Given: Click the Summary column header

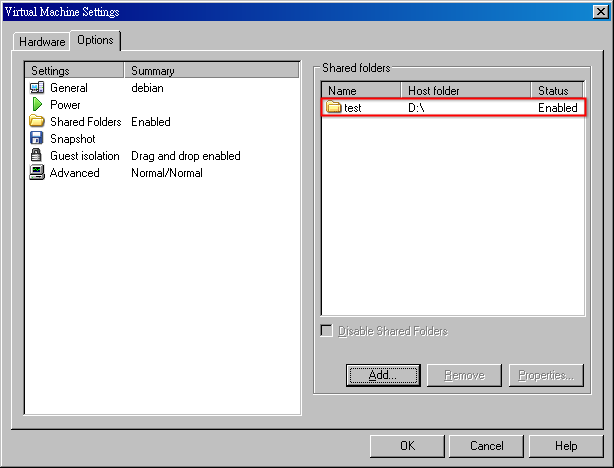Looking at the screenshot, I should pyautogui.click(x=211, y=71).
